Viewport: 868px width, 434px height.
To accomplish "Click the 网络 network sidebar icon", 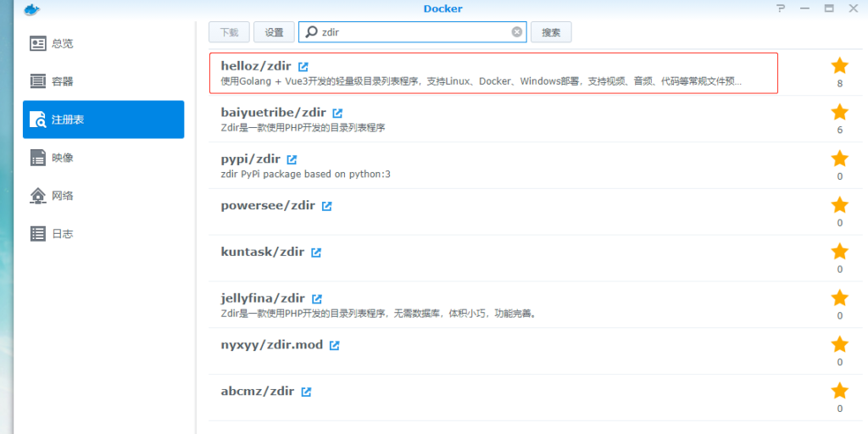I will click(37, 196).
